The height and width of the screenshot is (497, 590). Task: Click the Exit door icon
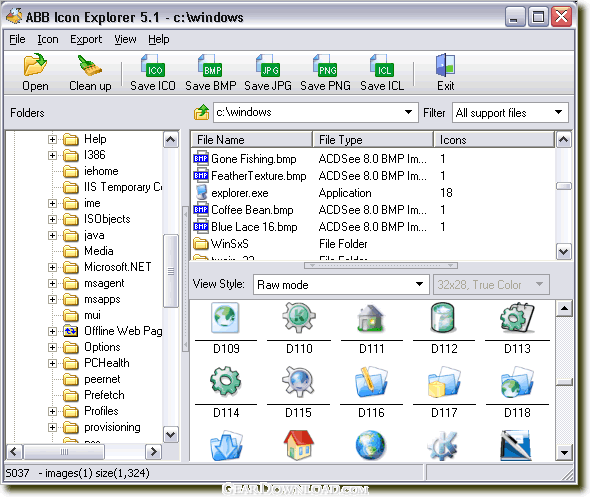click(446, 65)
